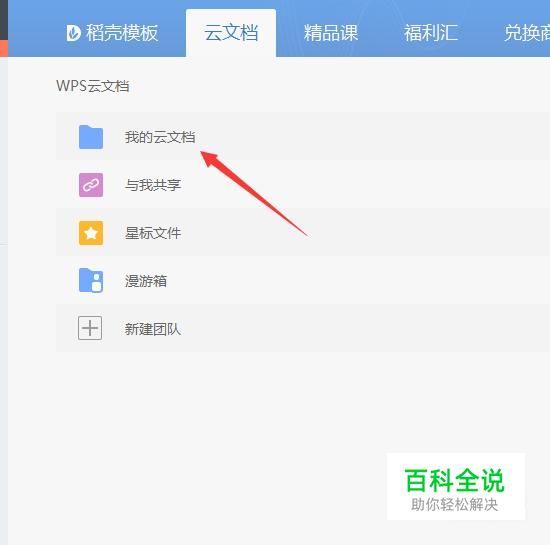Open the 精品课 tab
This screenshot has height=545, width=550.
point(330,33)
